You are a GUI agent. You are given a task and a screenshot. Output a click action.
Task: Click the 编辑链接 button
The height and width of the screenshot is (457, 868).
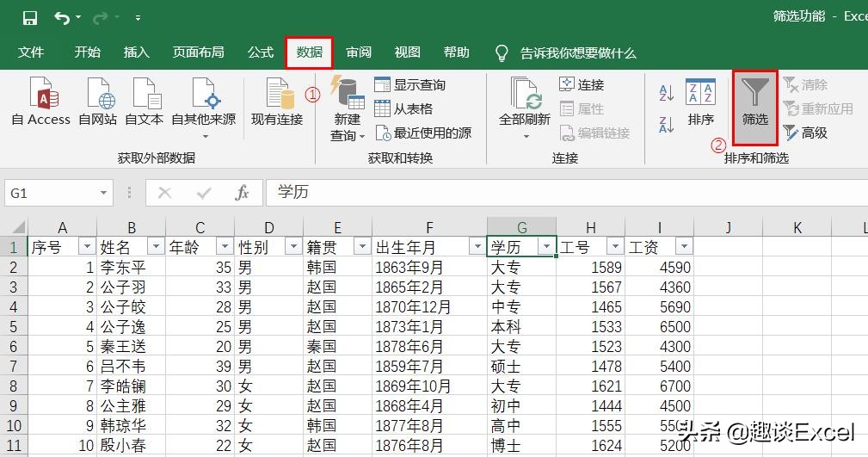[x=594, y=133]
